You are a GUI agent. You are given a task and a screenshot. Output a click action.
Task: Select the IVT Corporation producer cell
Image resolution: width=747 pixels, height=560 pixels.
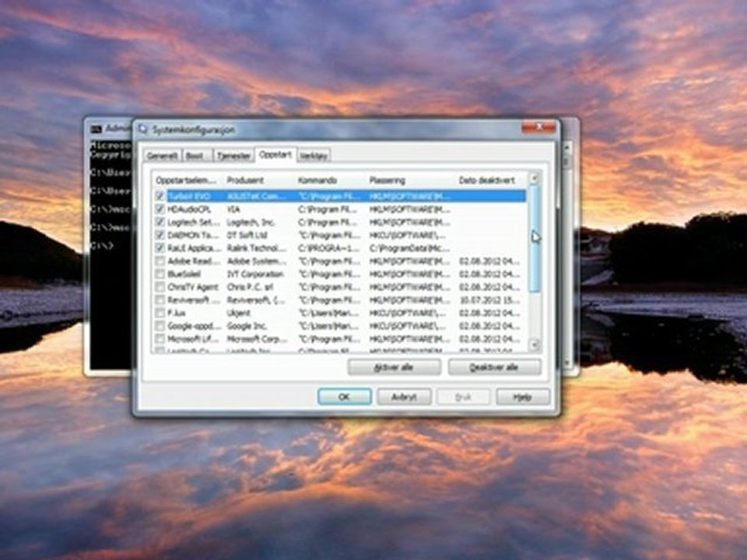(x=255, y=274)
